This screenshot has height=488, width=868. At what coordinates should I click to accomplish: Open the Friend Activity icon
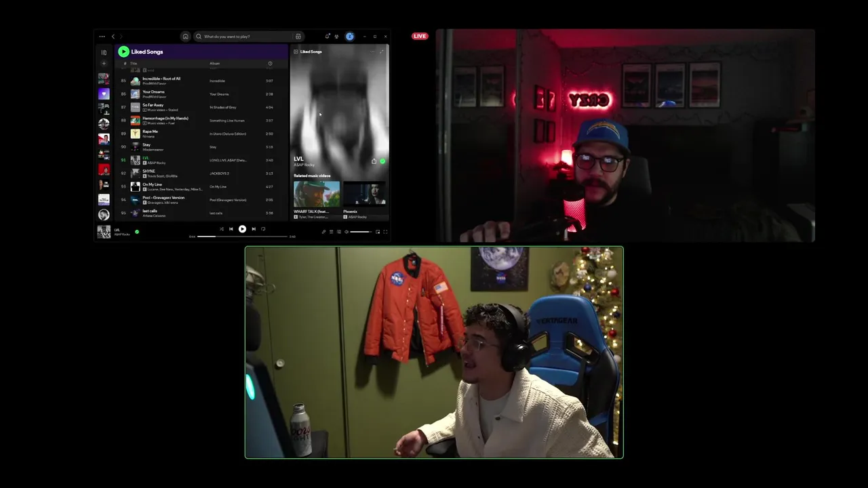(336, 37)
